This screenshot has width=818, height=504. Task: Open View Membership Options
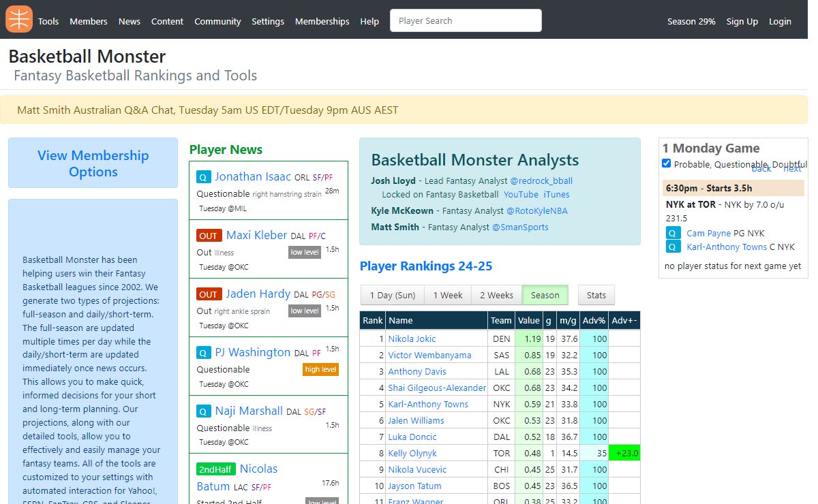click(x=93, y=163)
